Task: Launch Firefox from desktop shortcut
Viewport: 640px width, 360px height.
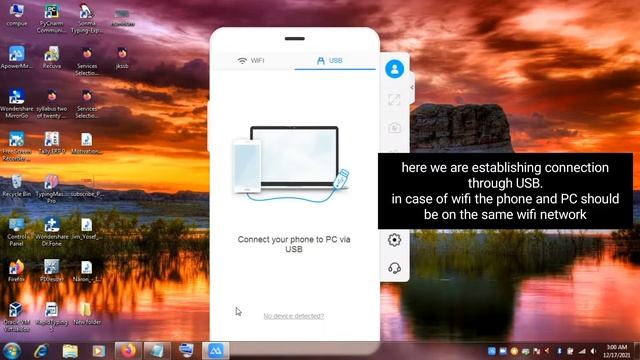Action: (x=17, y=271)
